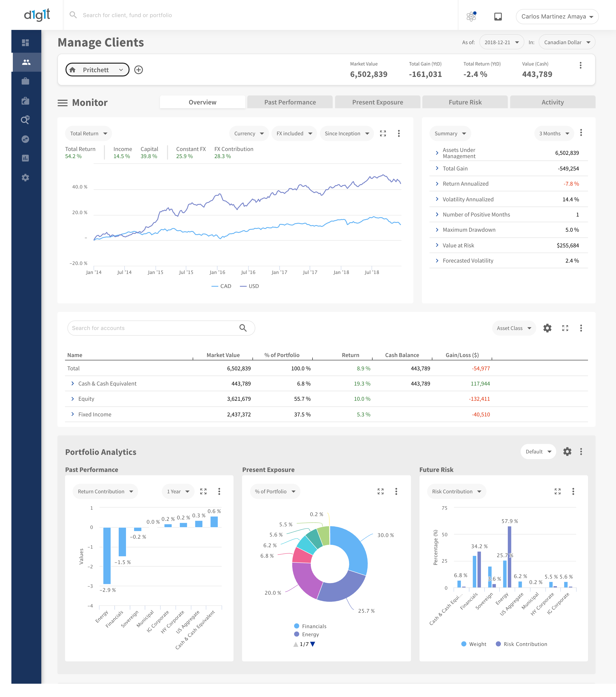Expand the Total Return chart to fullscreen
This screenshot has width=616, height=697.
(x=383, y=133)
